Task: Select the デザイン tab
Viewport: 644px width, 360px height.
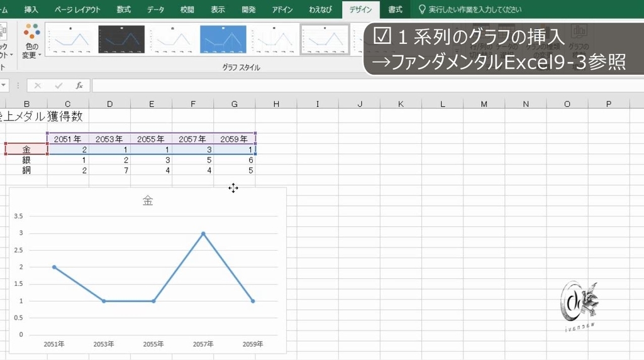Action: 360,9
